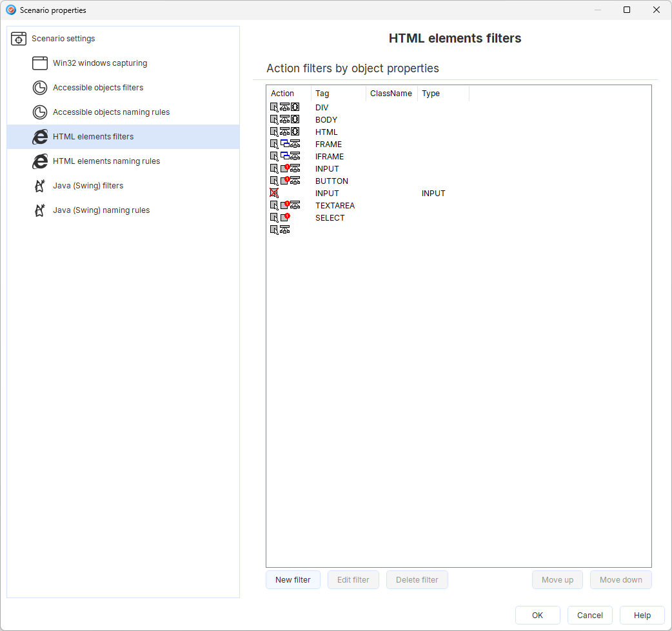Click the Accessible objects filters clock icon
The width and height of the screenshot is (672, 631).
(40, 88)
